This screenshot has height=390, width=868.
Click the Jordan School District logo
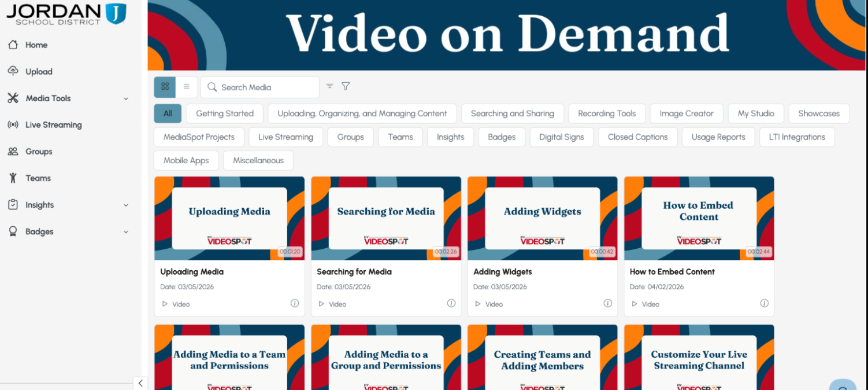tap(66, 14)
